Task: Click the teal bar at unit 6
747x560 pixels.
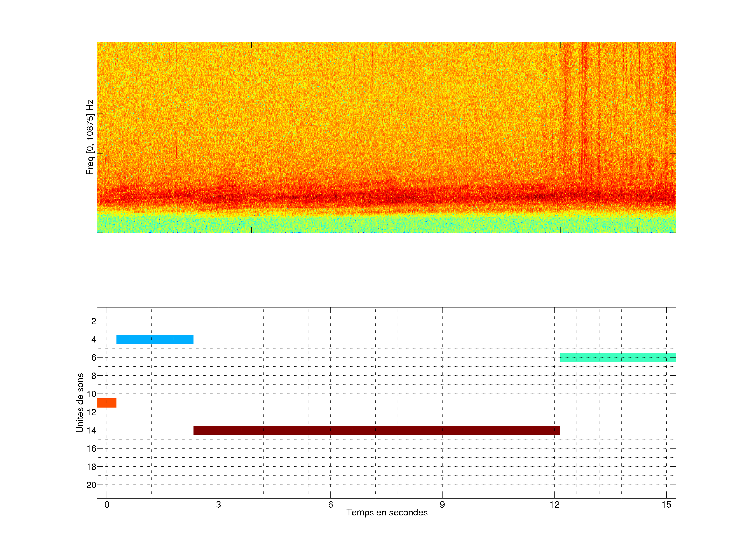Action: 618,357
